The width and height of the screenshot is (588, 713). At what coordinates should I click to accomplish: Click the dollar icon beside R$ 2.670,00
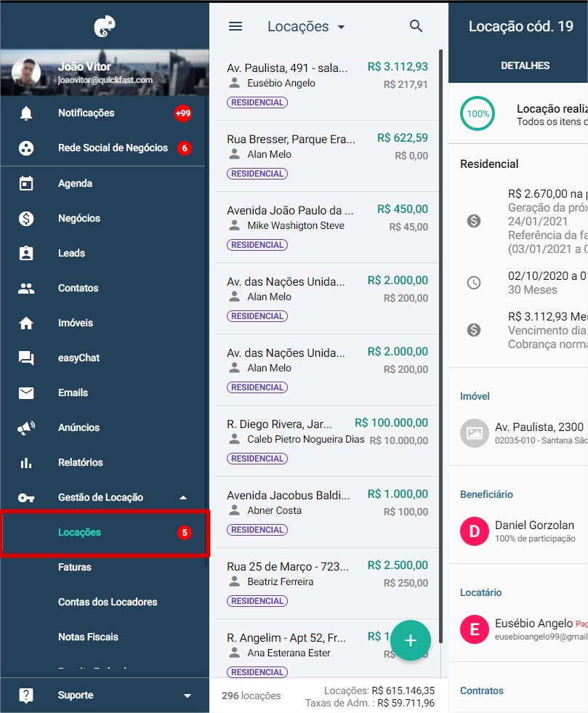pyautogui.click(x=474, y=221)
